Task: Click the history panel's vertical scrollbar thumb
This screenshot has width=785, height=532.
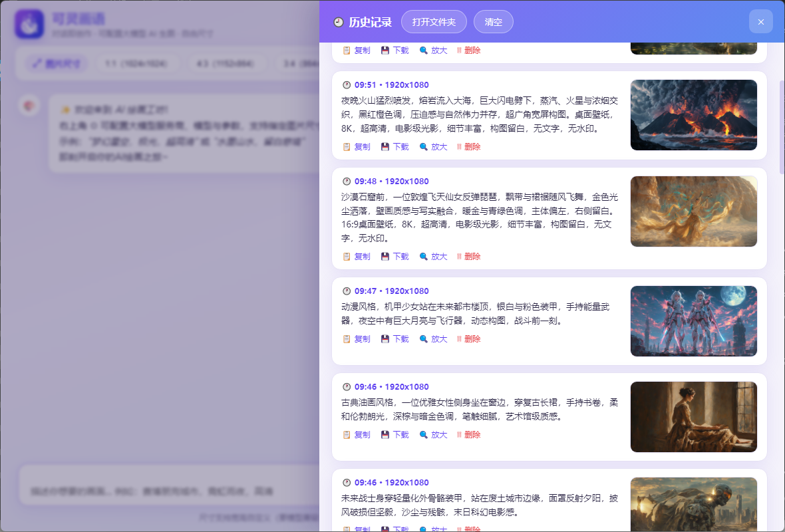Action: click(782, 126)
